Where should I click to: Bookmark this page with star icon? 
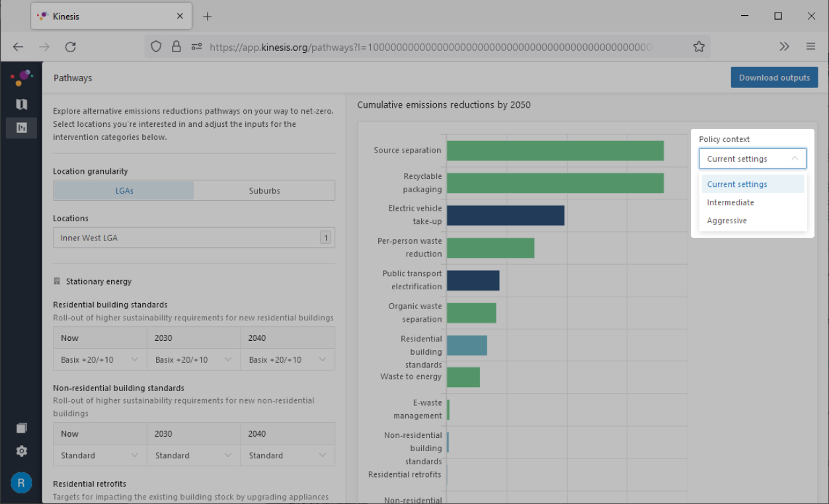[699, 47]
